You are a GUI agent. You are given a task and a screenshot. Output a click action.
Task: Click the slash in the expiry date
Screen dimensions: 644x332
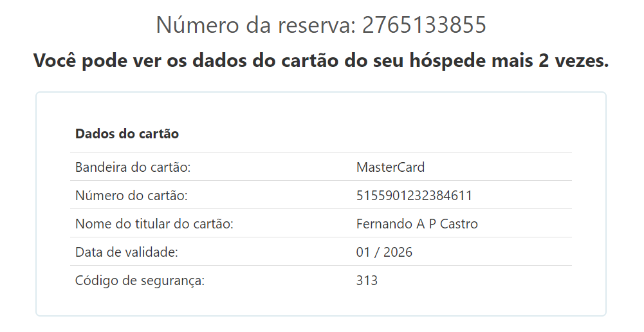377,252
